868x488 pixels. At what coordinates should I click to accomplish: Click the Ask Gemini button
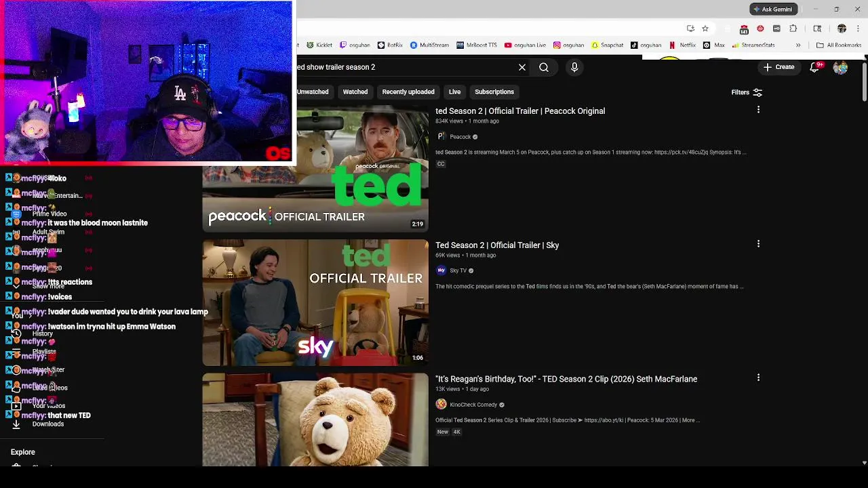point(772,9)
